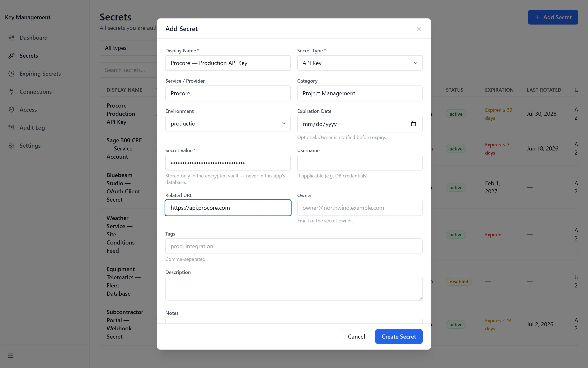Click the Dashboard grid icon in sidebar

[11, 37]
